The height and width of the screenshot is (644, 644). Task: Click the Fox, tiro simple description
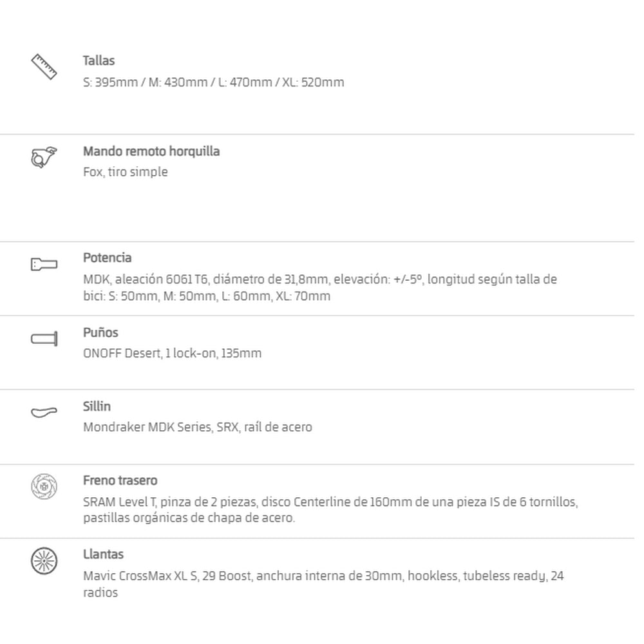[126, 172]
